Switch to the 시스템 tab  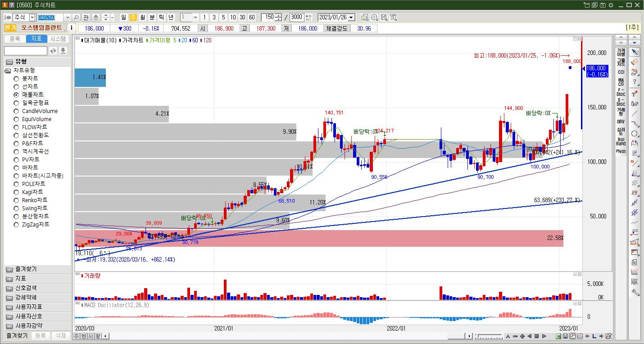tap(58, 39)
